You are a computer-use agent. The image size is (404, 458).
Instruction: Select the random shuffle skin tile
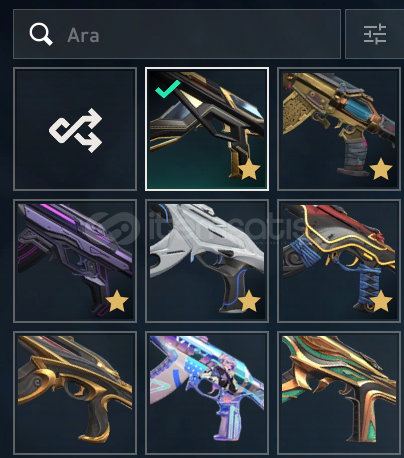pyautogui.click(x=75, y=129)
